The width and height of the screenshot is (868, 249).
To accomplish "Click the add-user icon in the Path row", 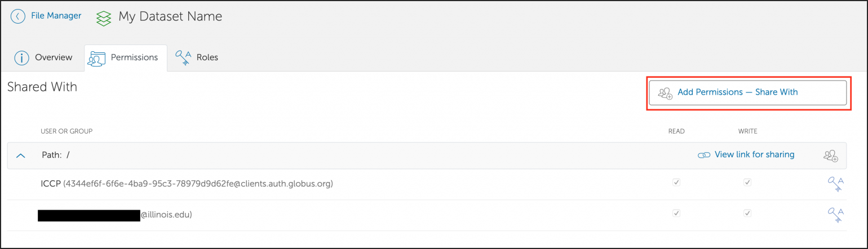I will 831,155.
